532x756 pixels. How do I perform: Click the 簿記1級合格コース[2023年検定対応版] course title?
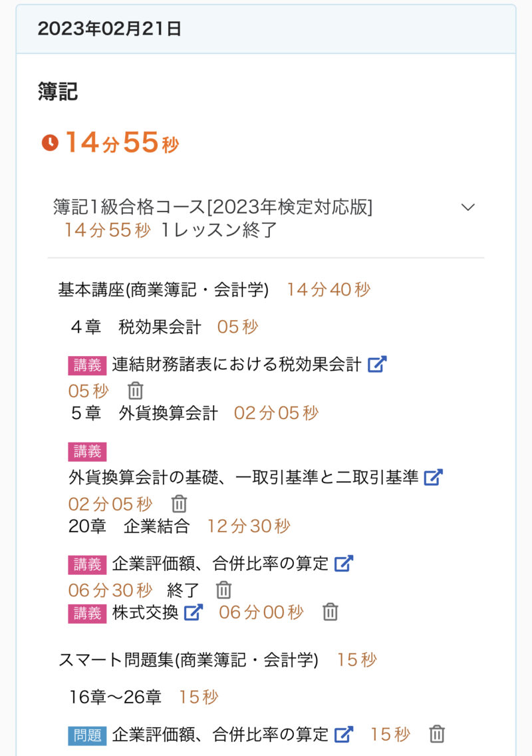point(213,207)
